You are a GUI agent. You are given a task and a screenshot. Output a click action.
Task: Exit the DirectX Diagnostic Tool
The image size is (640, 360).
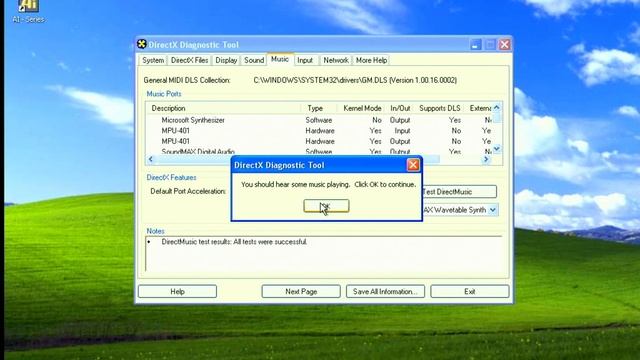(x=470, y=291)
